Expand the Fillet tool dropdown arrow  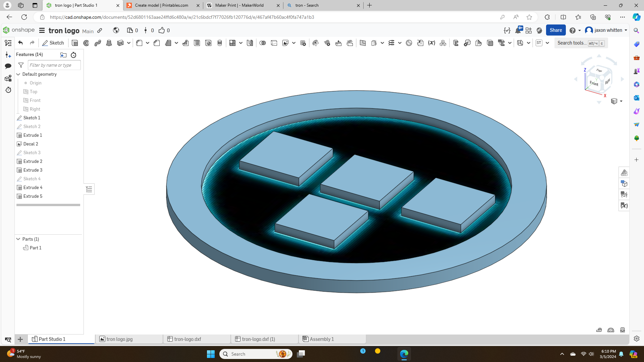tap(147, 43)
